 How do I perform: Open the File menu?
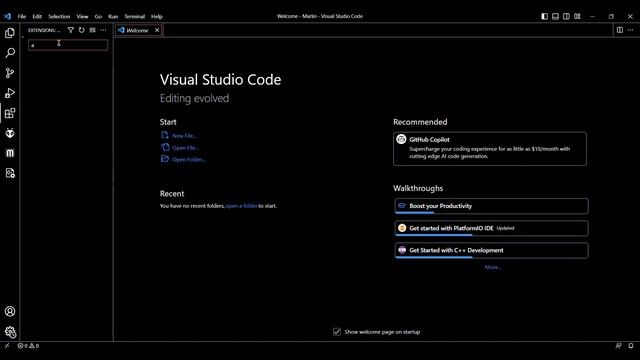pos(22,16)
